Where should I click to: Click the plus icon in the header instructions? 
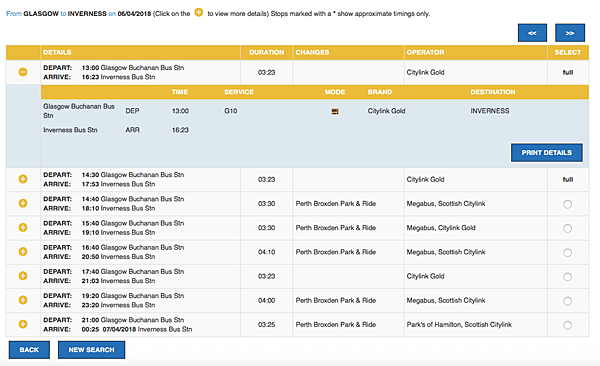(199, 13)
